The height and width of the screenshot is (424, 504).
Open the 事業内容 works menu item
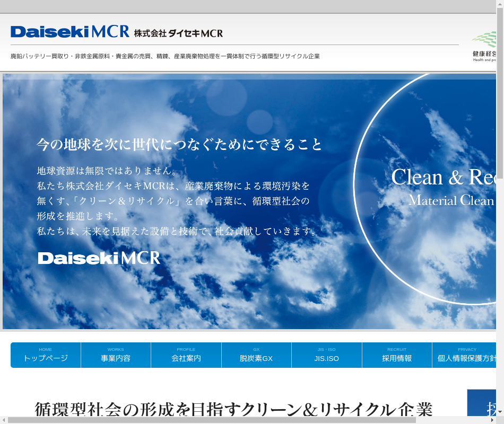(x=116, y=355)
